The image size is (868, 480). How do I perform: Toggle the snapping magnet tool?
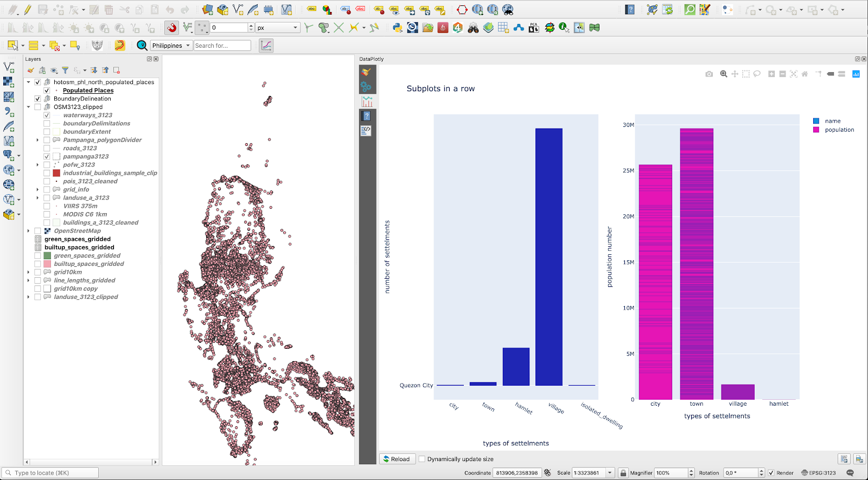172,28
